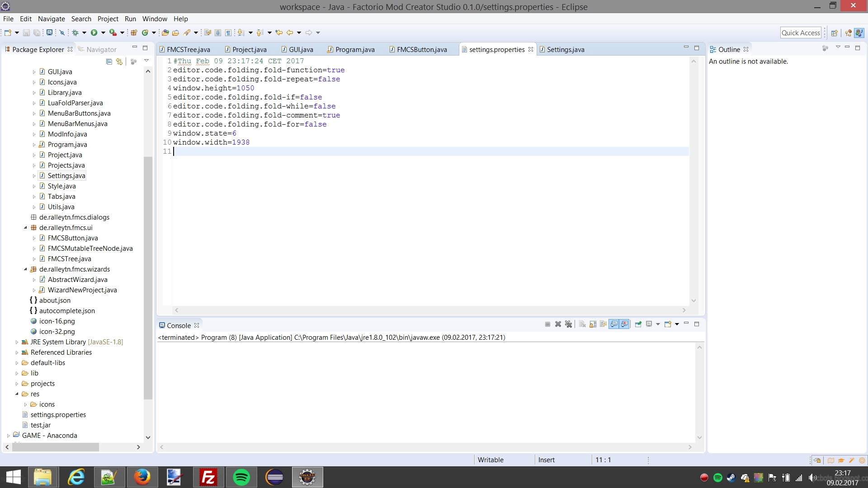
Task: Collapse the de.ralleytn.fmcs.wizards package
Action: [x=25, y=269]
